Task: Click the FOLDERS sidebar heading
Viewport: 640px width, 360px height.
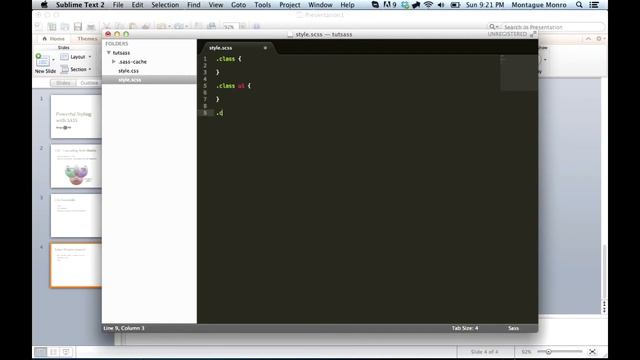Action: (117, 44)
